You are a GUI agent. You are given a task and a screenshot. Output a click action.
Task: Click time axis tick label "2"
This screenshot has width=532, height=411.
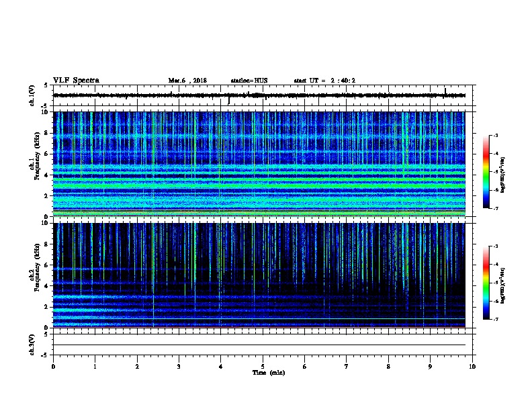137,367
